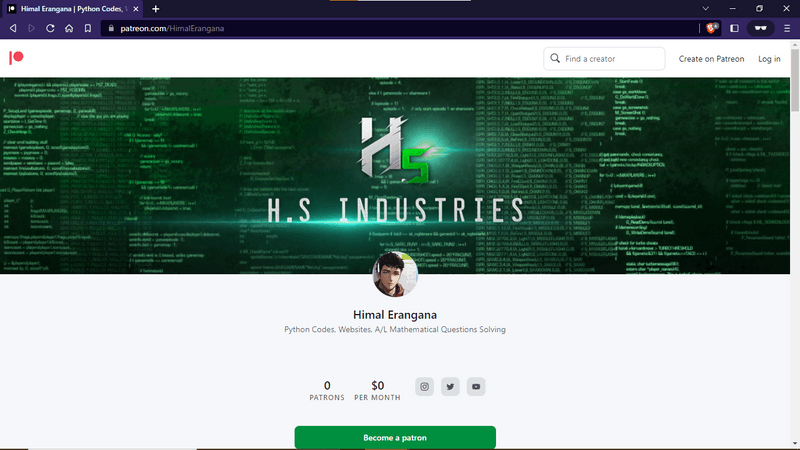
Task: Bookmark this page
Action: pyautogui.click(x=88, y=29)
